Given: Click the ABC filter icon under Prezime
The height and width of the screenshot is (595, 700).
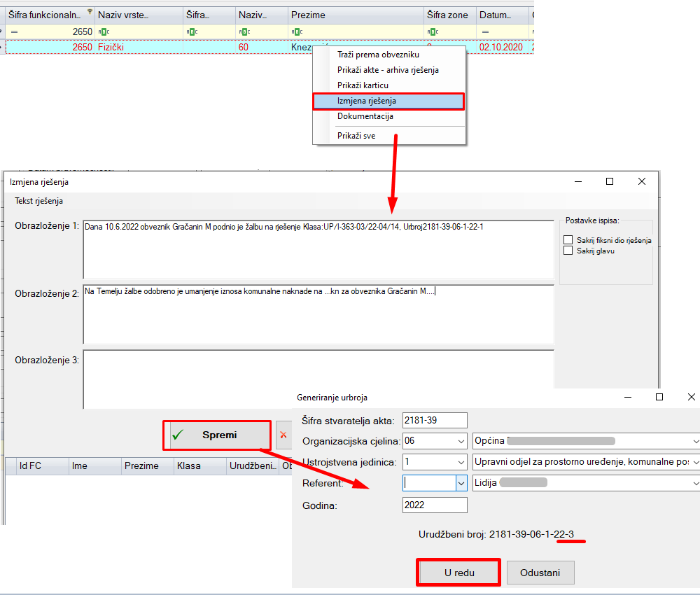Looking at the screenshot, I should click(297, 31).
